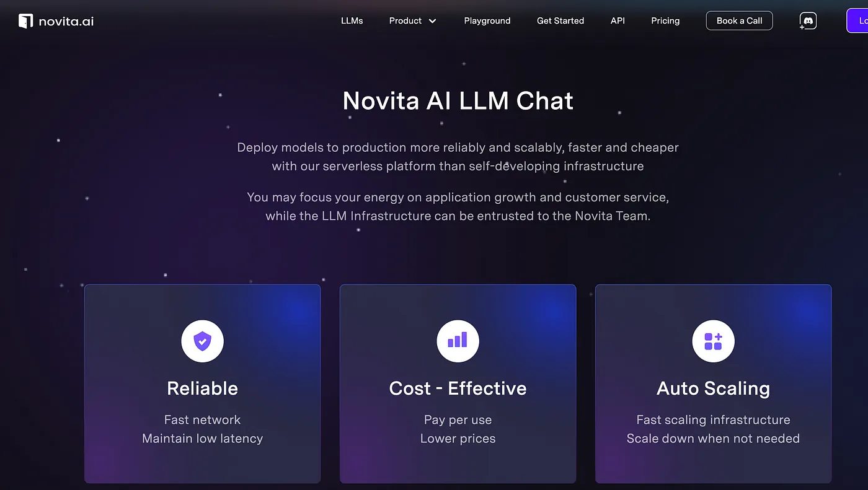This screenshot has height=490, width=868.
Task: Open the API navigation link
Action: click(618, 20)
